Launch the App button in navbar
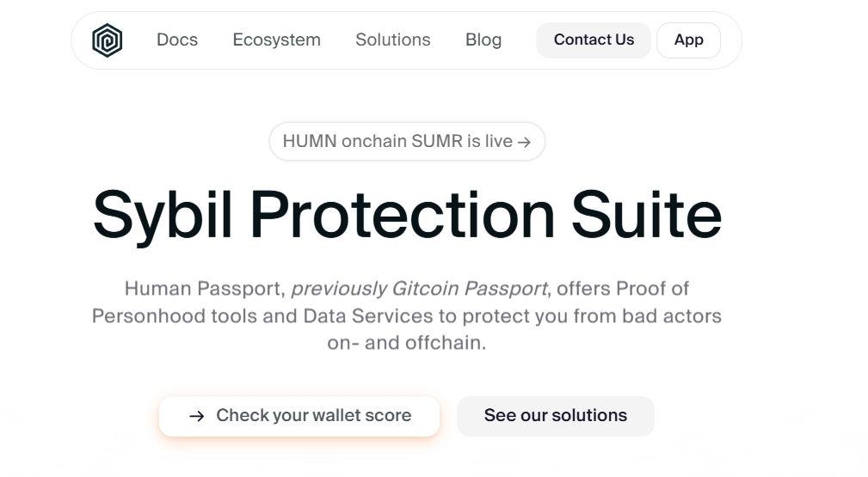The image size is (868, 477). pyautogui.click(x=689, y=40)
